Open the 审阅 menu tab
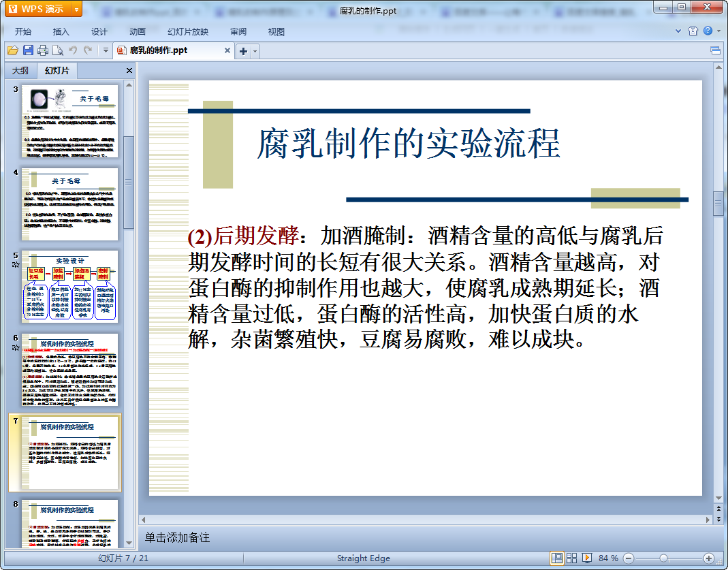The height and width of the screenshot is (570, 728). tap(238, 31)
